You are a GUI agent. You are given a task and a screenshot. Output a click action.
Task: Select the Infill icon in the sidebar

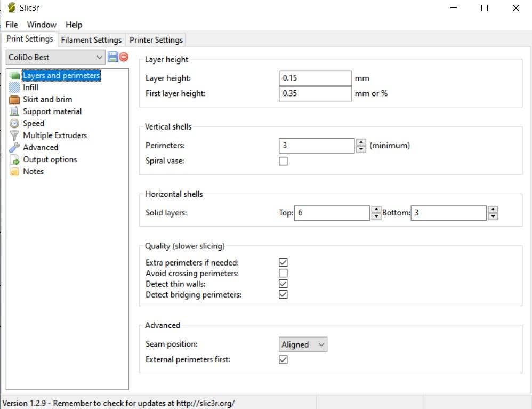pos(14,87)
